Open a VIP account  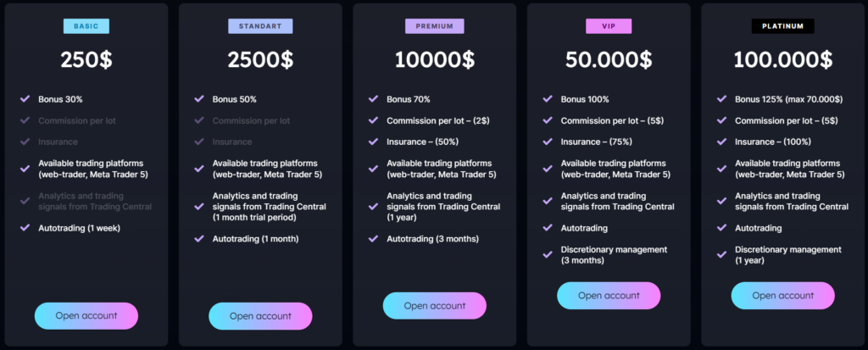pos(609,296)
